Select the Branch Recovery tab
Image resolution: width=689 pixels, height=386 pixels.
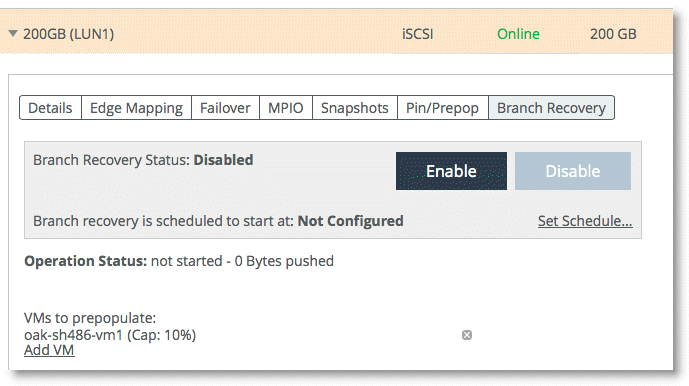(551, 108)
